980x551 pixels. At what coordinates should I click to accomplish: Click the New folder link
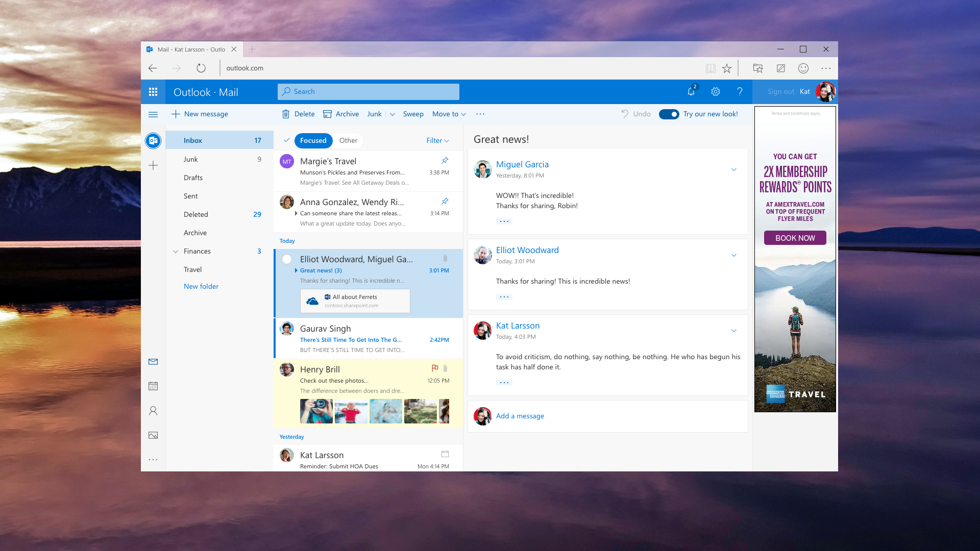(201, 287)
